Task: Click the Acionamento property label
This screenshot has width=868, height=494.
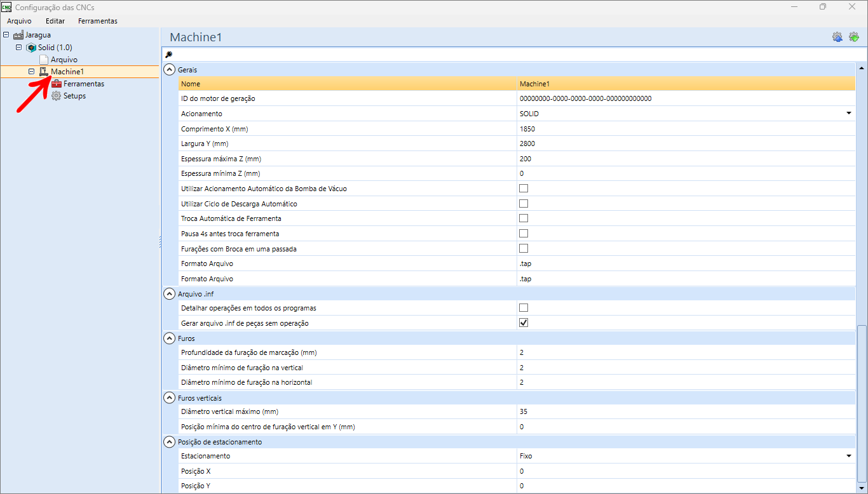Action: [201, 114]
